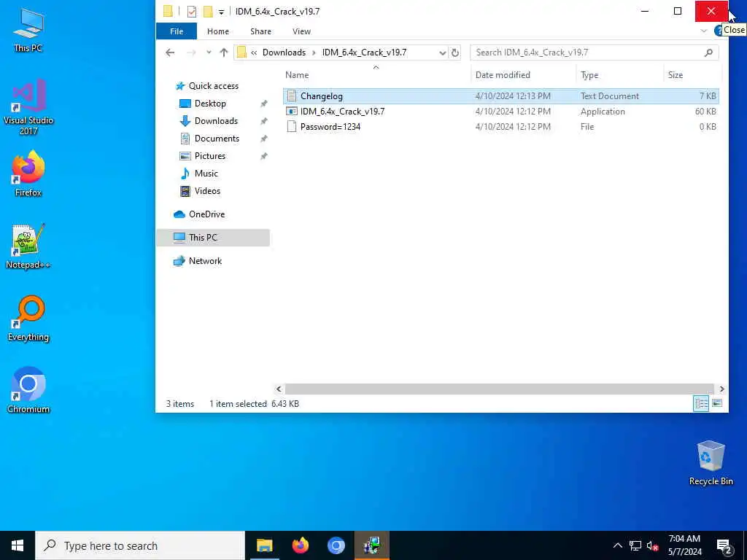Switch to Details view layout
747x560 pixels.
pos(701,404)
